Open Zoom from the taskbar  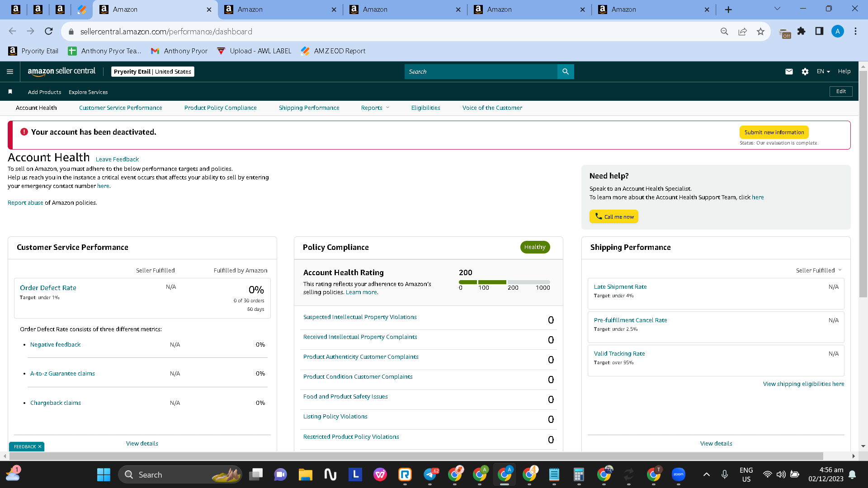tap(679, 474)
